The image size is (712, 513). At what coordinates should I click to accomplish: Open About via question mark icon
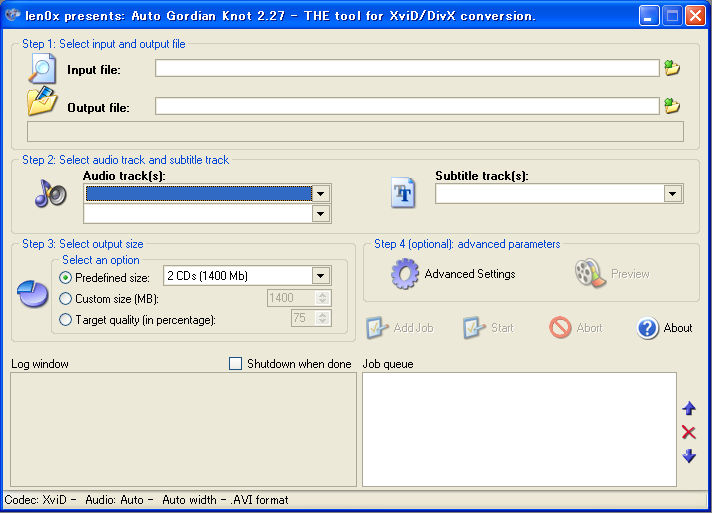pyautogui.click(x=648, y=328)
